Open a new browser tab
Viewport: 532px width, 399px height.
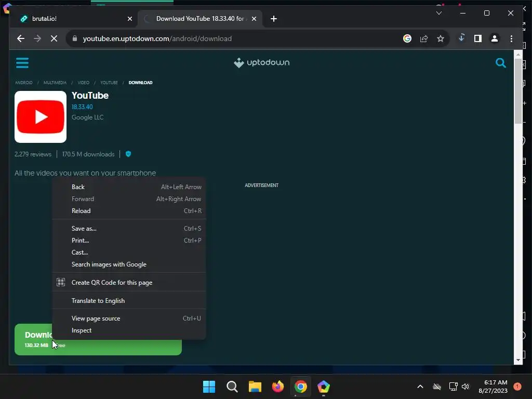[x=274, y=19]
